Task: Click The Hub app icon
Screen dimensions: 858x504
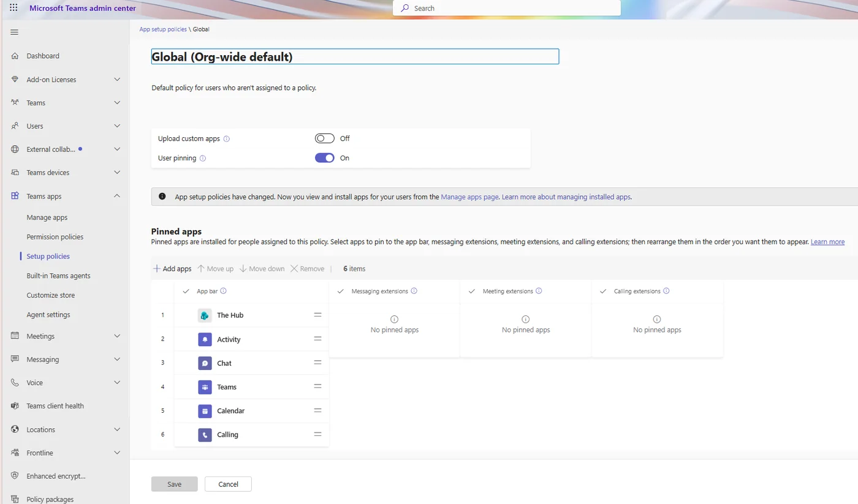Action: pos(205,315)
